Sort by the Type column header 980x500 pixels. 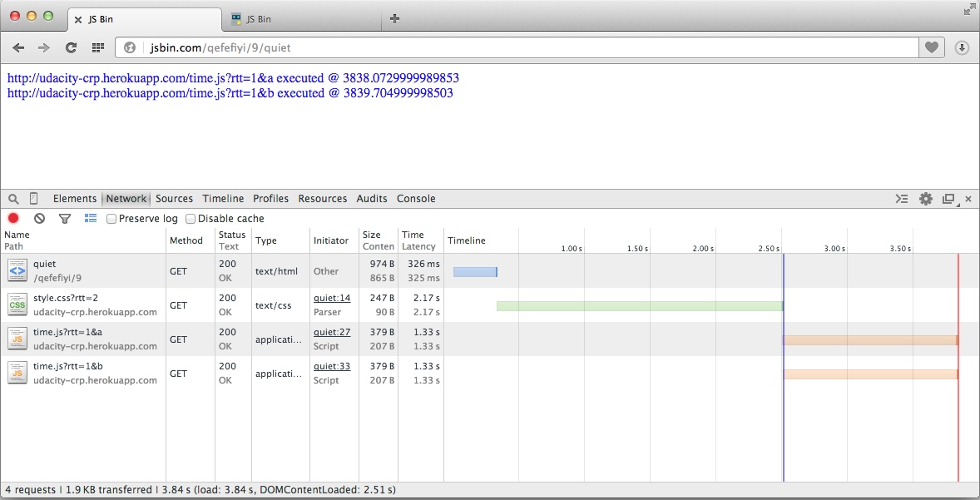[280, 240]
